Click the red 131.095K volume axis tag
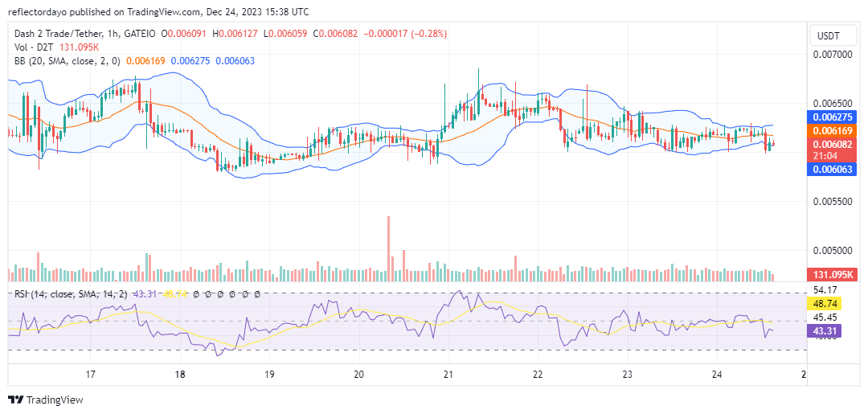 [x=832, y=274]
